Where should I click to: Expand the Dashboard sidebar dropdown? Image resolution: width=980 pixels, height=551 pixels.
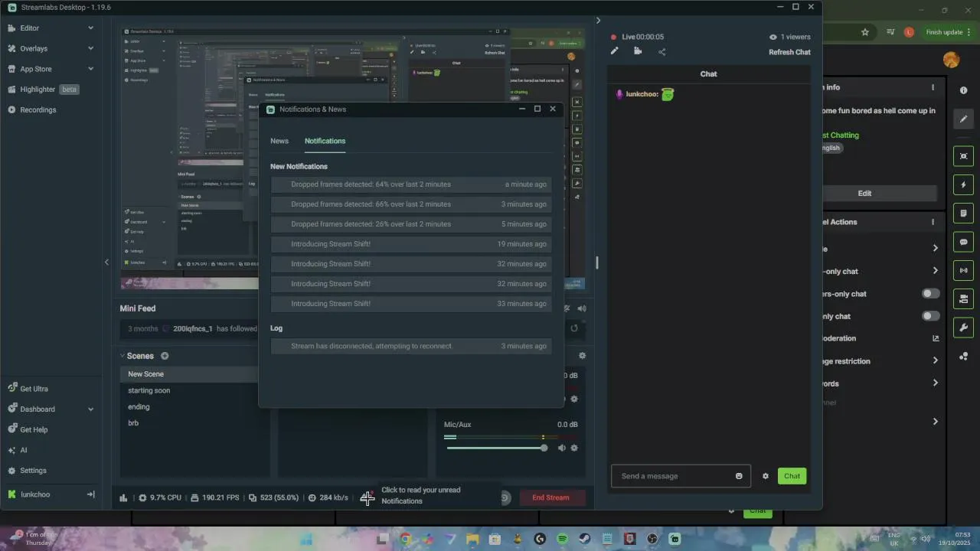[90, 409]
